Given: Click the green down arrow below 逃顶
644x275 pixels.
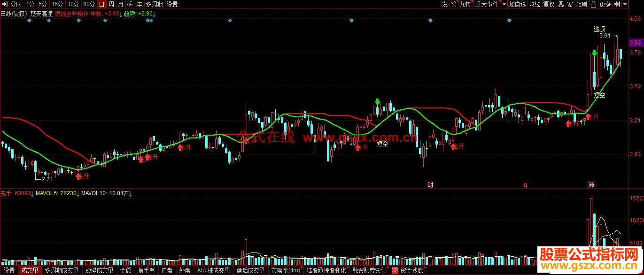Looking at the screenshot, I should coord(595,53).
